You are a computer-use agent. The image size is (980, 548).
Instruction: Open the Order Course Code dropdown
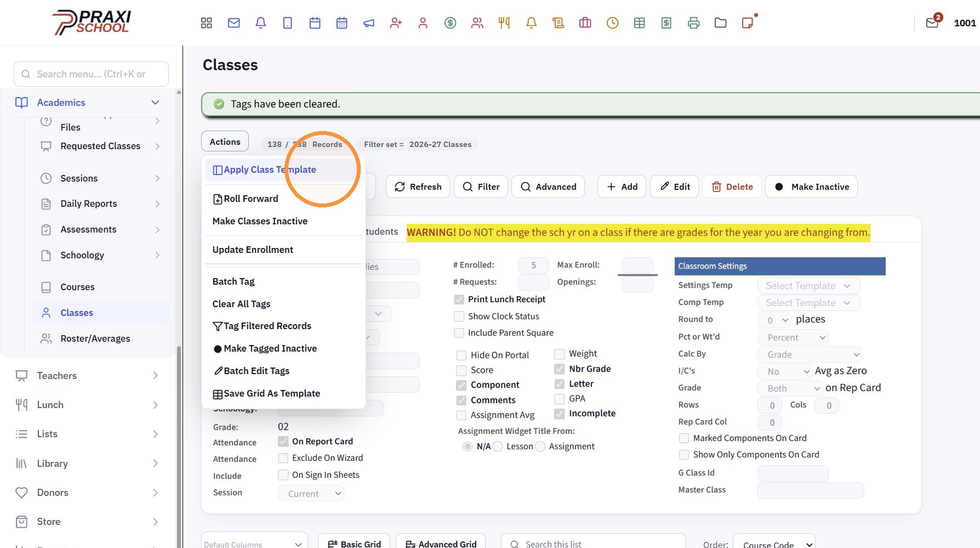click(774, 544)
